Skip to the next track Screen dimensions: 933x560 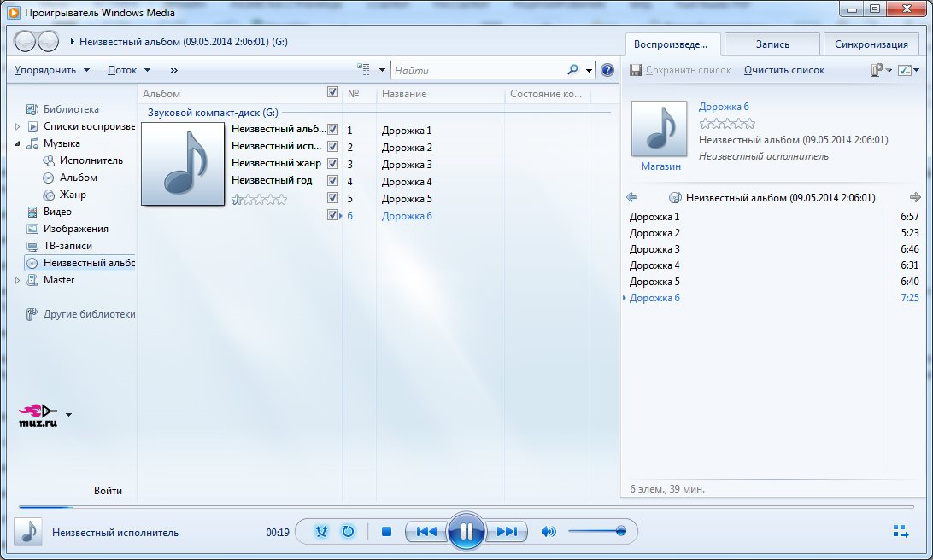click(507, 532)
